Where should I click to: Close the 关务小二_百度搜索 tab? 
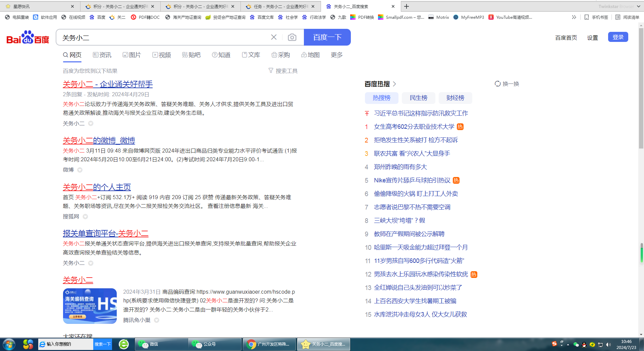coord(393,6)
